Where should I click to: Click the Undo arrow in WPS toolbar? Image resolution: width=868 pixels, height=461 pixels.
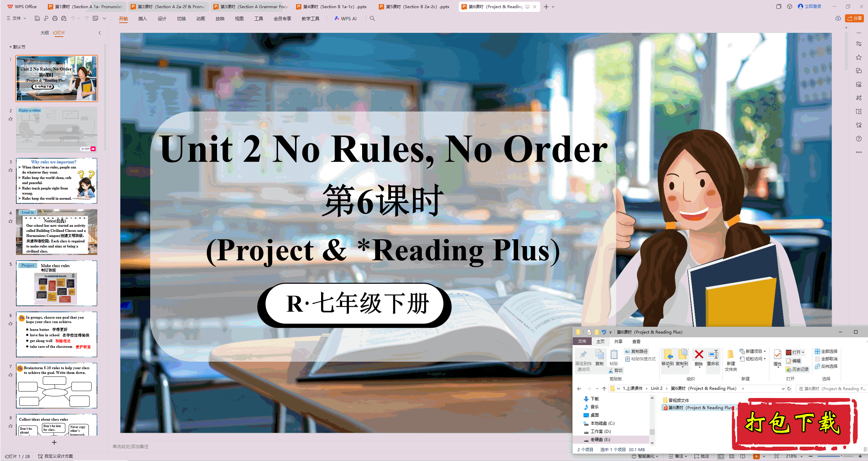tap(73, 18)
